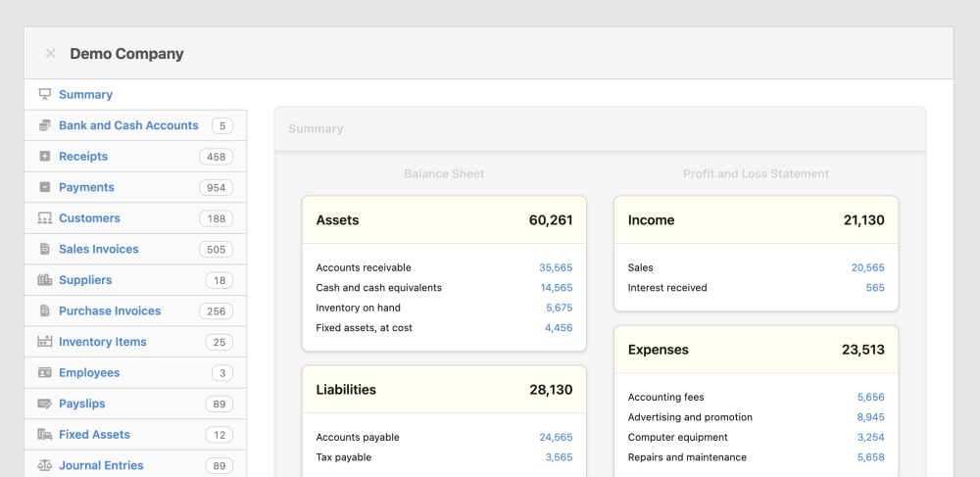The image size is (980, 477).
Task: Click the Employees ID card icon
Action: [x=44, y=373]
